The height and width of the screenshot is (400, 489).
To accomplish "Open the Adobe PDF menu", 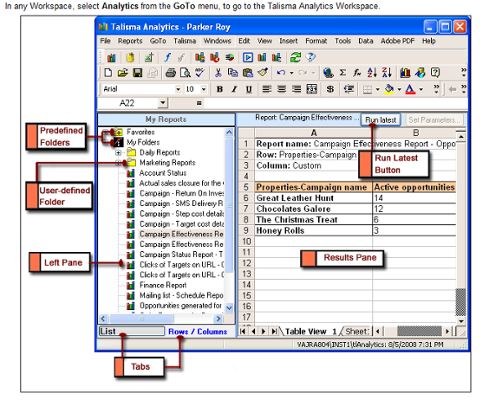I will tap(397, 41).
